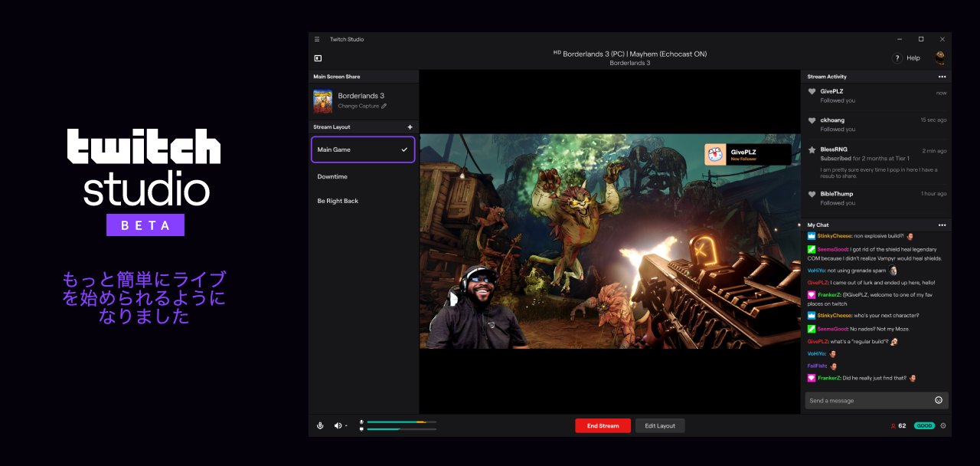Minimize the Twitch Studio window
The image size is (980, 466).
click(x=899, y=39)
